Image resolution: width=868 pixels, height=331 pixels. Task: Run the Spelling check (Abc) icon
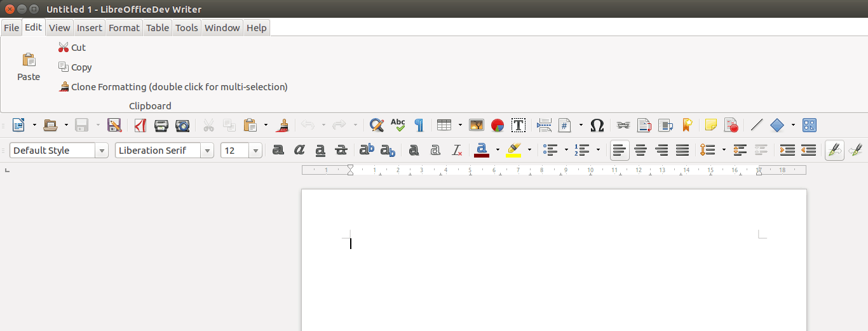click(x=398, y=125)
